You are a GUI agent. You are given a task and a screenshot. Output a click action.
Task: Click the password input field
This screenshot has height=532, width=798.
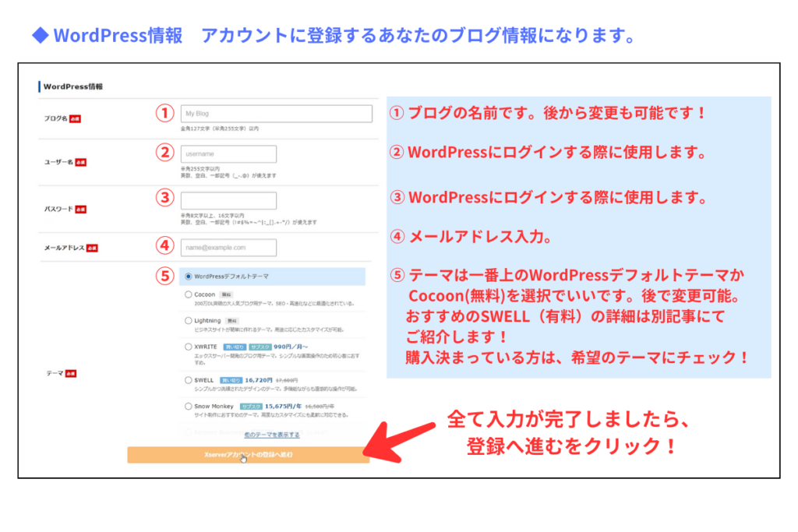(x=228, y=200)
